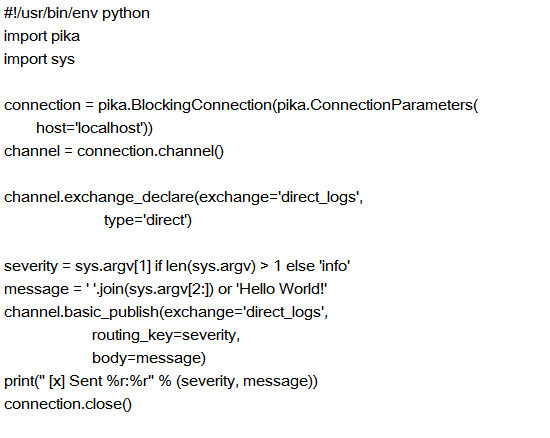Viewport: 550px width, 438px height.
Task: Click the 'message =' assignment start
Action: coord(43,289)
